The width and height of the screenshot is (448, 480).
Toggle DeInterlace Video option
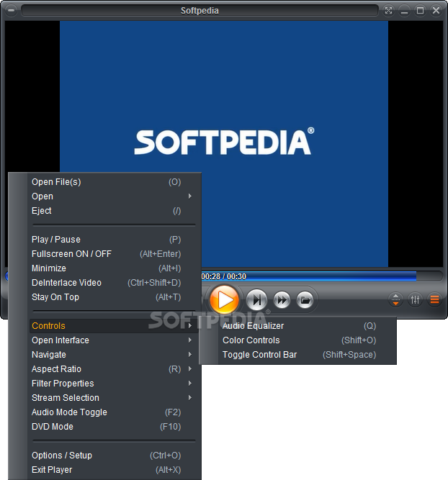click(x=114, y=283)
